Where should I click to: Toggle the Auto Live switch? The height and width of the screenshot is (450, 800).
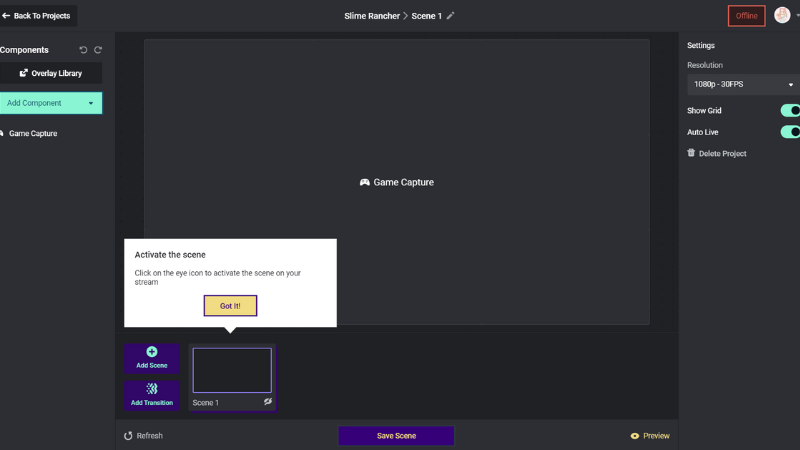tap(790, 132)
